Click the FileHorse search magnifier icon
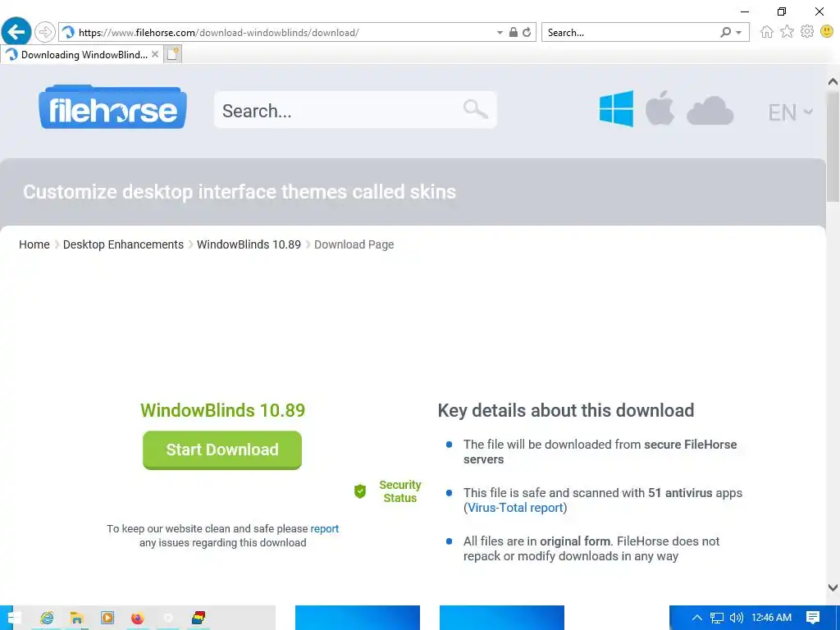The width and height of the screenshot is (840, 630). coord(475,109)
